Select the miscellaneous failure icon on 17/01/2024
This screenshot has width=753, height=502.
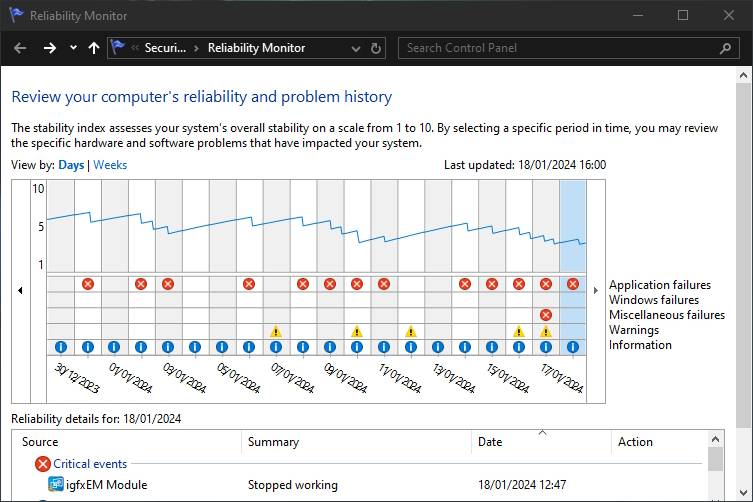click(x=546, y=315)
